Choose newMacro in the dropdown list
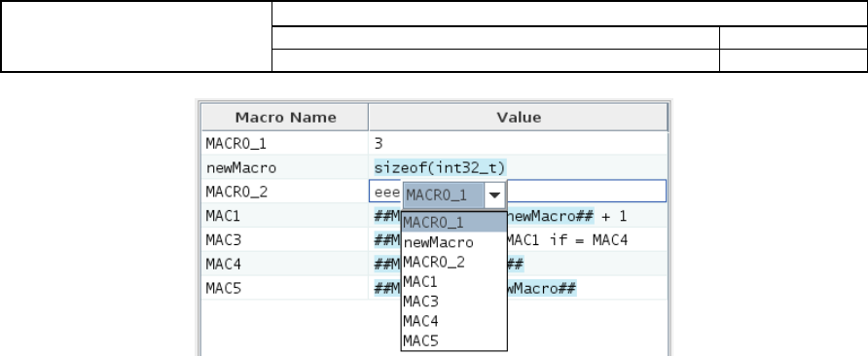This screenshot has height=356, width=868. [453, 242]
